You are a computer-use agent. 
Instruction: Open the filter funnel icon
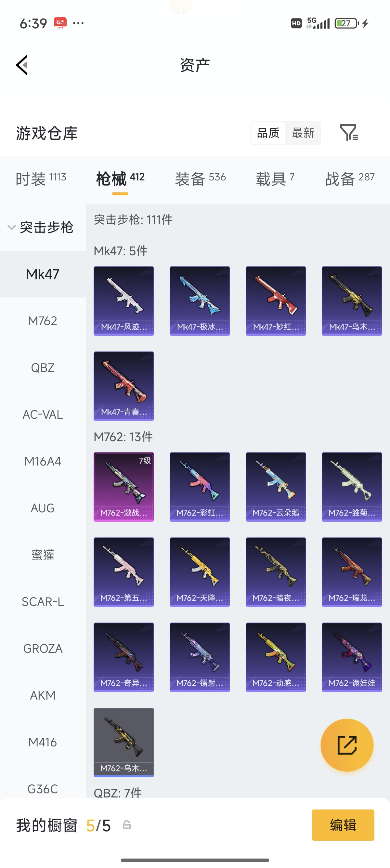(349, 132)
